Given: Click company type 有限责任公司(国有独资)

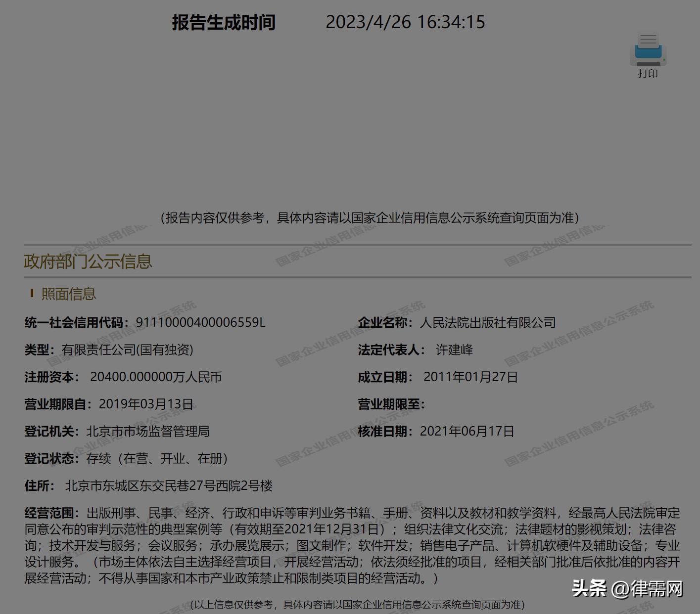Looking at the screenshot, I should coord(128,350).
